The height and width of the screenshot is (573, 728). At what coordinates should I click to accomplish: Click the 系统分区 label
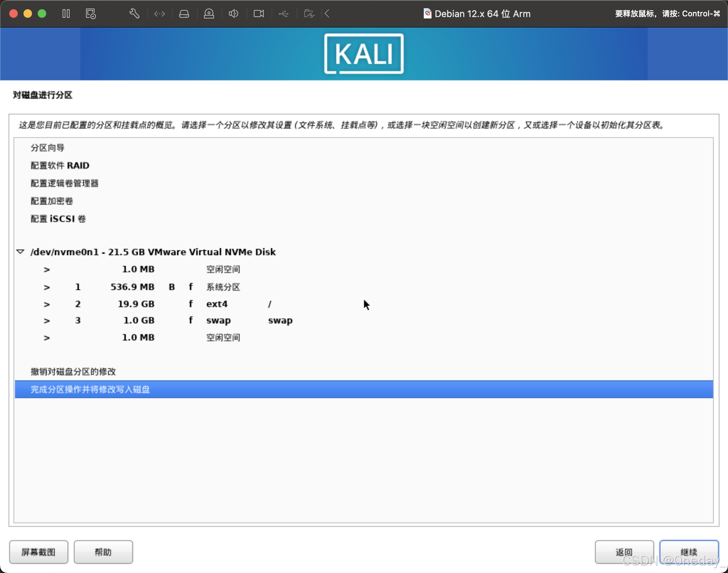223,287
